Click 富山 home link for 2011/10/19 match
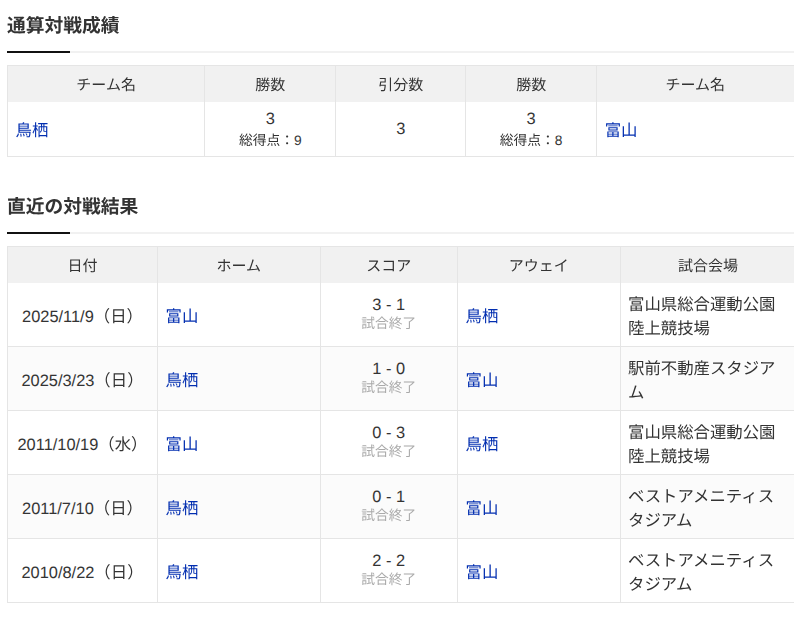 coord(182,444)
